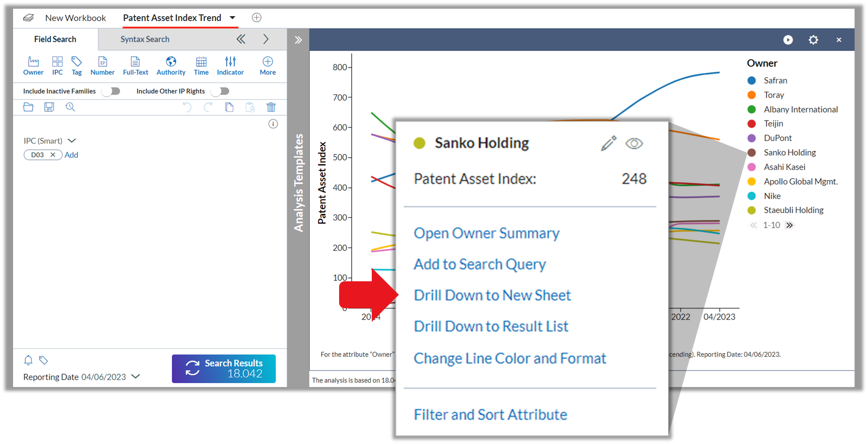Screen dimensions: 868x444
Task: Choose the Number search field
Action: point(102,66)
